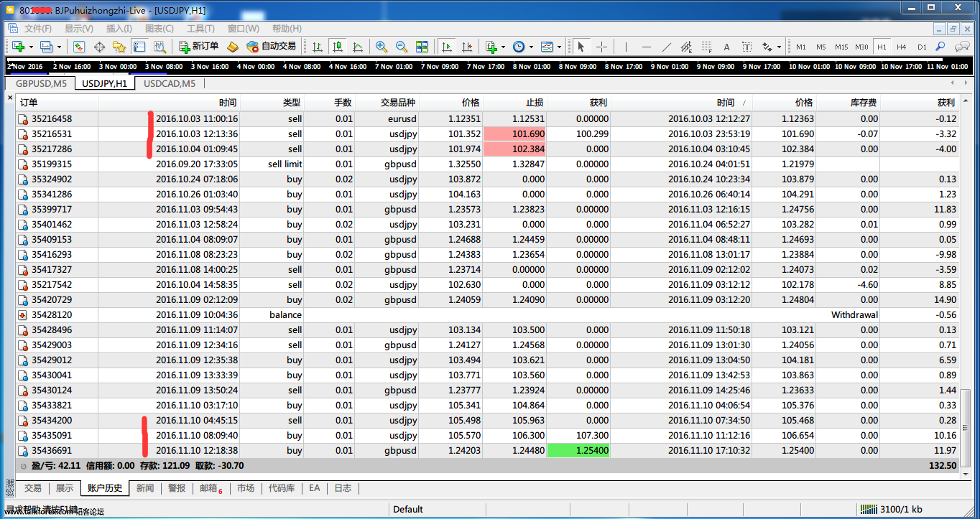
Task: Expand the Templates dropdown arrow
Action: 560,47
